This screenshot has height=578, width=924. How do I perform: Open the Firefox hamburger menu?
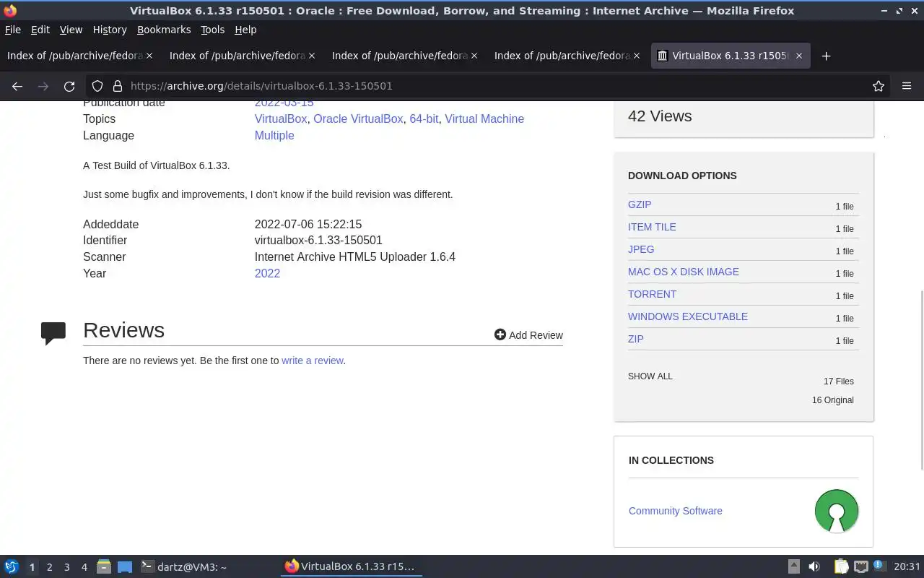(907, 86)
